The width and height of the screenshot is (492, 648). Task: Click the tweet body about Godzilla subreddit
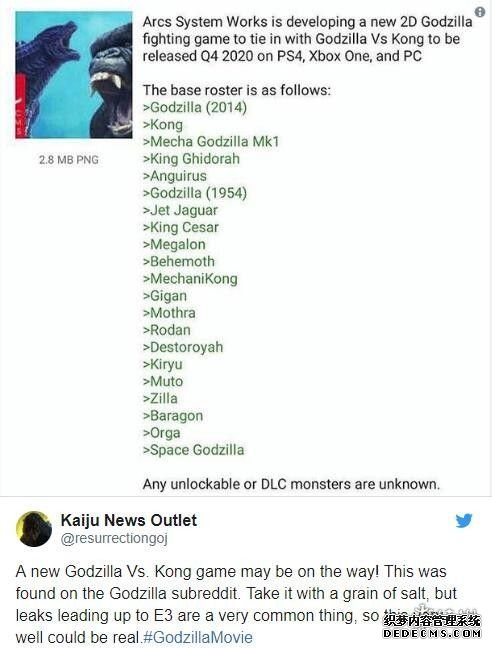[236, 604]
